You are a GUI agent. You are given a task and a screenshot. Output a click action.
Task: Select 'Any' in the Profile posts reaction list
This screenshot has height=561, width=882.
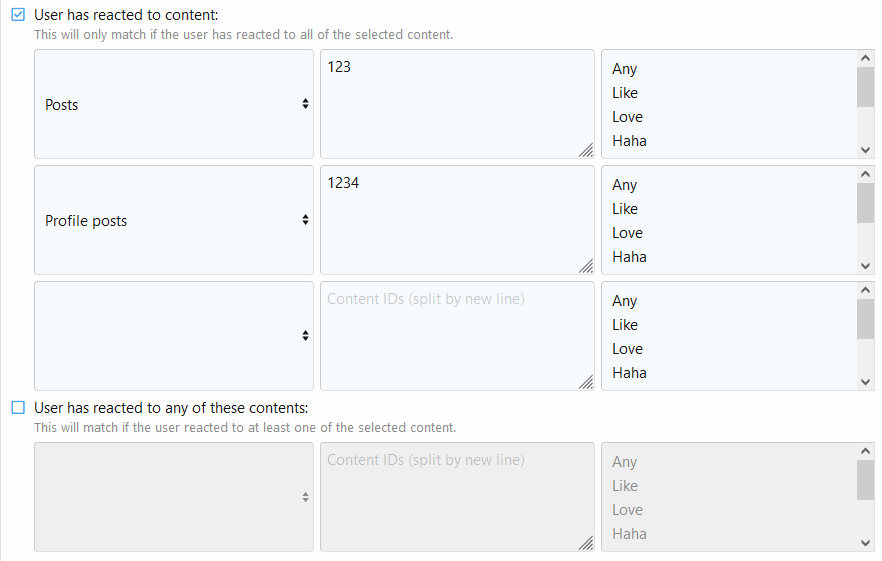[625, 185]
